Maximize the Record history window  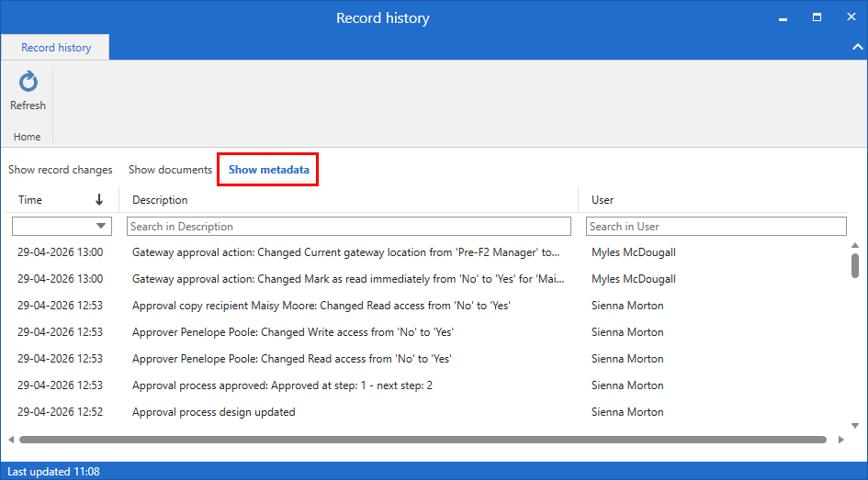click(x=817, y=17)
